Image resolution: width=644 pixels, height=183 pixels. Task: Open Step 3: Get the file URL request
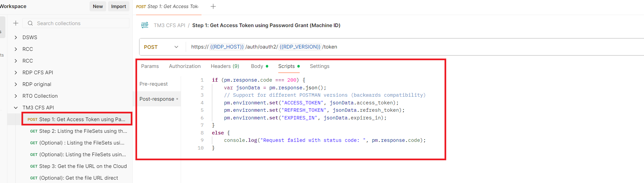[82, 166]
